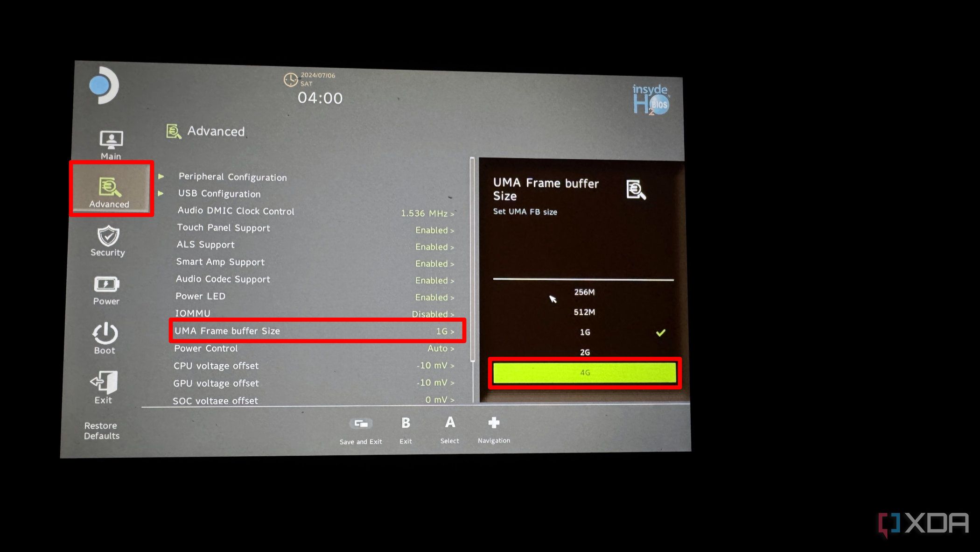This screenshot has width=980, height=552.
Task: Expand the USB Configuration submenu
Action: (219, 193)
